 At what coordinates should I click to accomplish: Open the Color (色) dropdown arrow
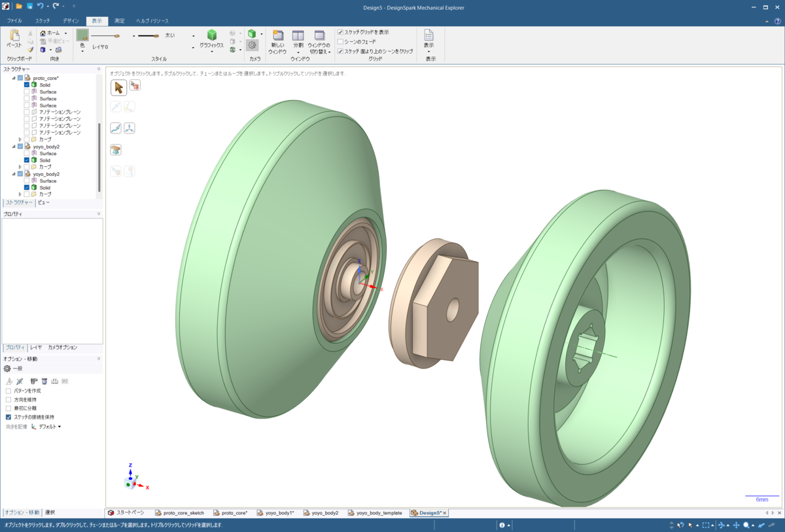[82, 51]
